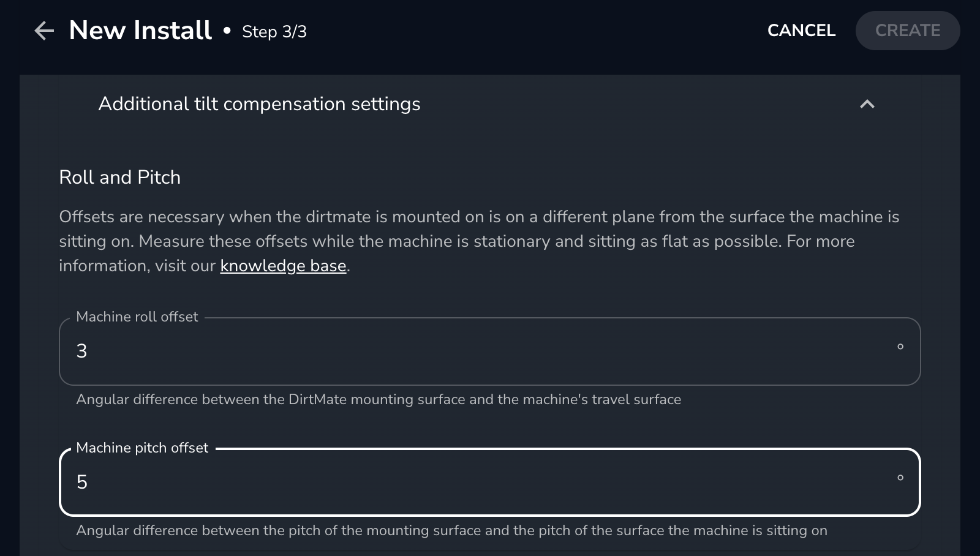Click the roll offset helper text
Image resolution: width=980 pixels, height=556 pixels.
click(378, 399)
